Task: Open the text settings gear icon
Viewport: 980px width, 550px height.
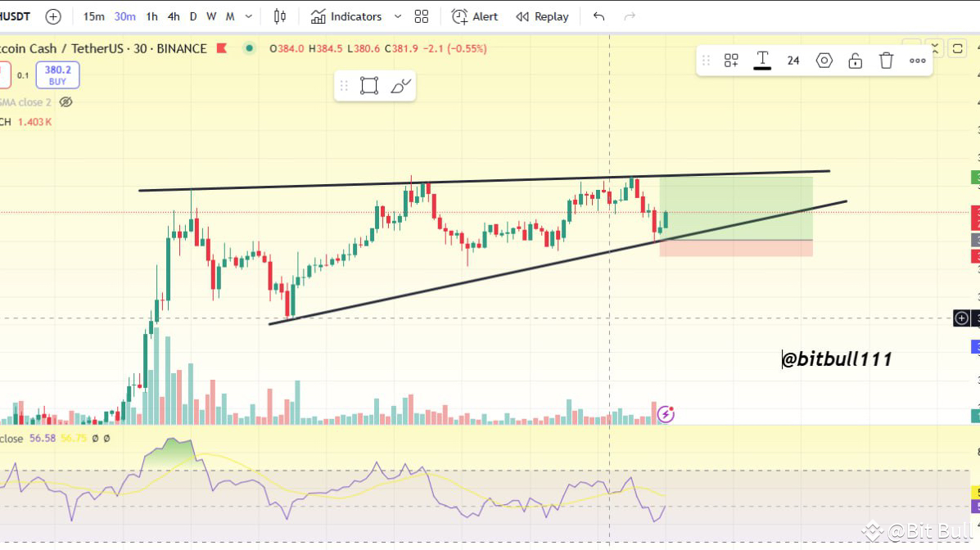Action: [x=824, y=60]
